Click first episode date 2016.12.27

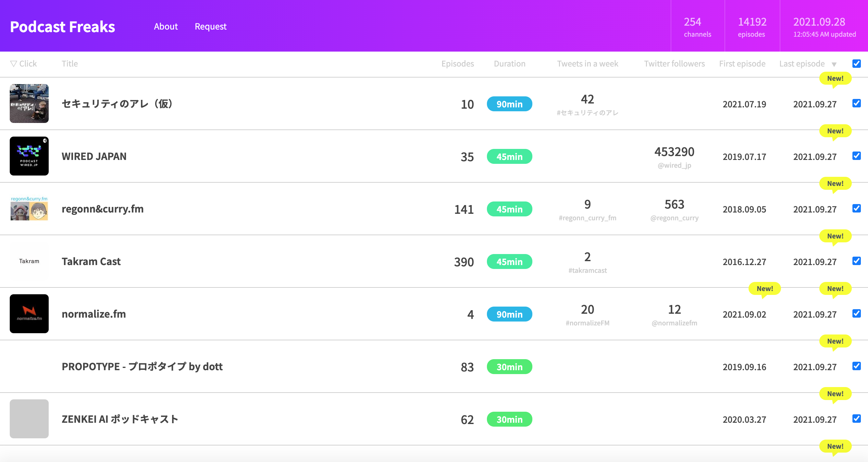pos(744,261)
